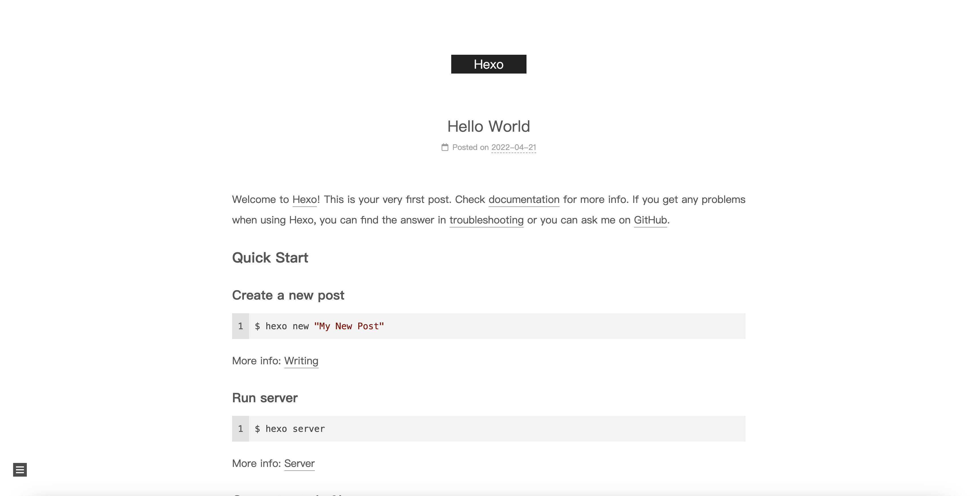Go to the Hexo site title banner

coord(489,64)
